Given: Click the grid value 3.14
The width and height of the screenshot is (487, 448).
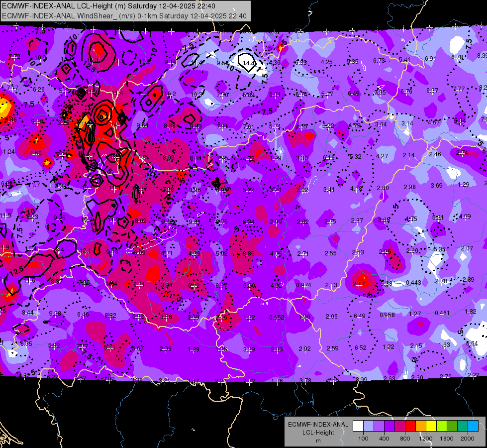Looking at the screenshot, I should coord(407,123).
